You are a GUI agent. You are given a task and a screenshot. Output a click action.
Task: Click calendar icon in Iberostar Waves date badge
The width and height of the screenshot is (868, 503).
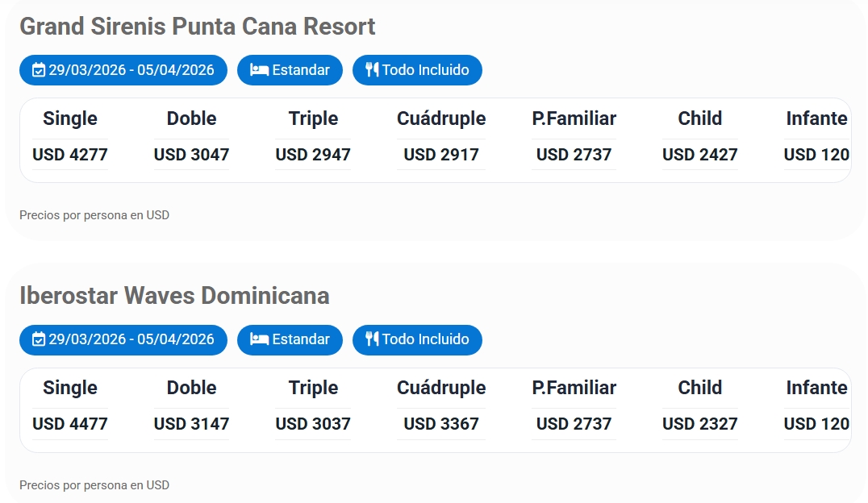tap(39, 339)
